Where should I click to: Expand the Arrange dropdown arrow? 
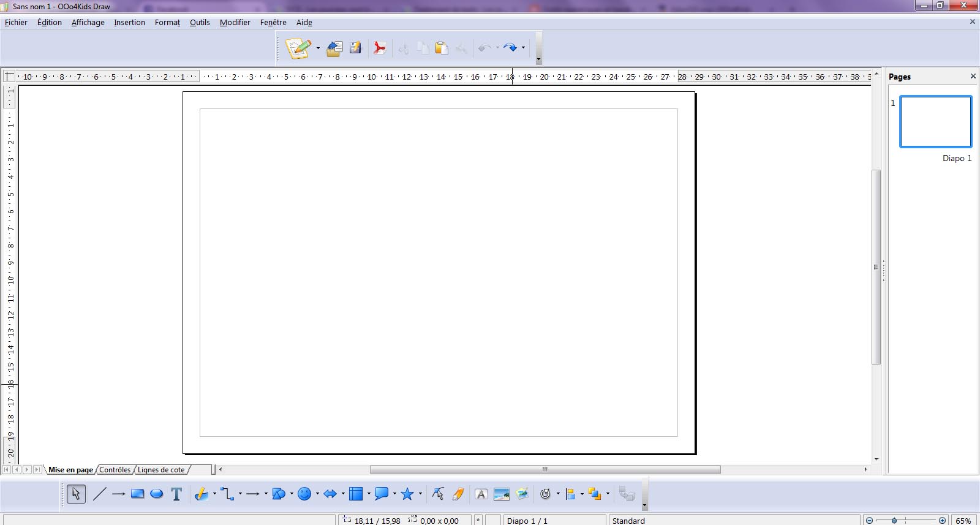(608, 494)
